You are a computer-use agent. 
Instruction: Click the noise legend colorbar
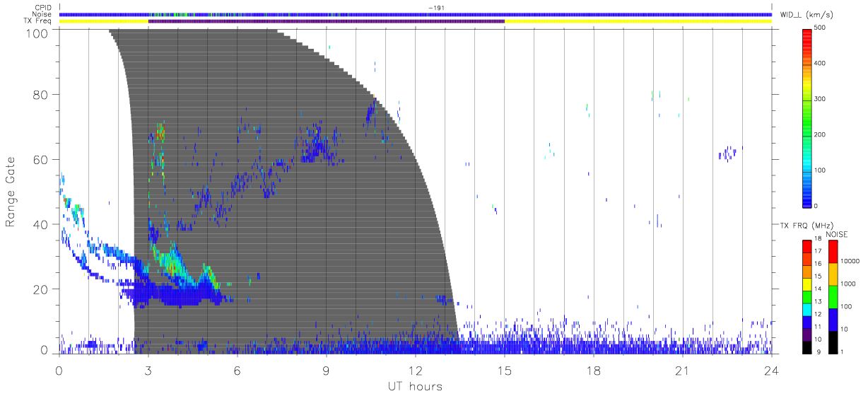point(833,296)
